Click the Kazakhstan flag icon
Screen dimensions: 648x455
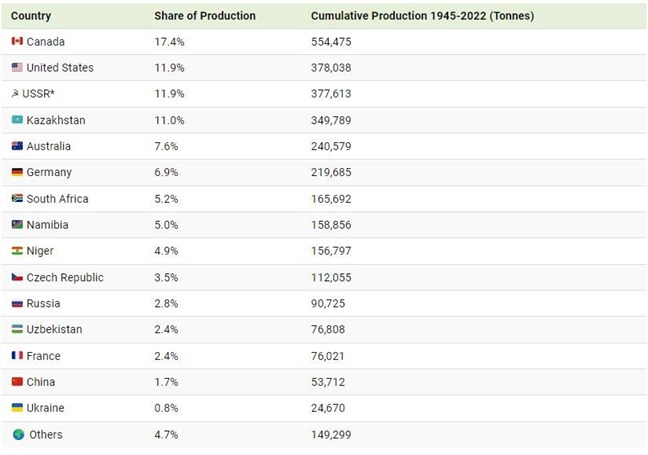17,120
